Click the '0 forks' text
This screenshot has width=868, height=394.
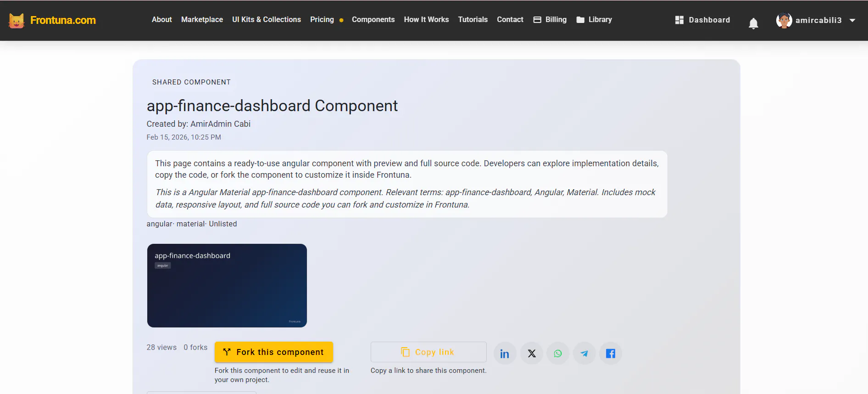click(195, 348)
